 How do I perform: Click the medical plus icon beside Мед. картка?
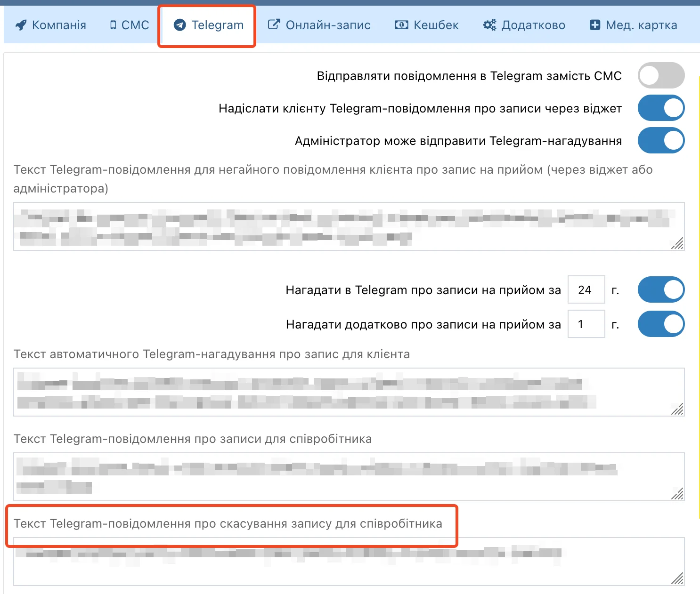(595, 25)
